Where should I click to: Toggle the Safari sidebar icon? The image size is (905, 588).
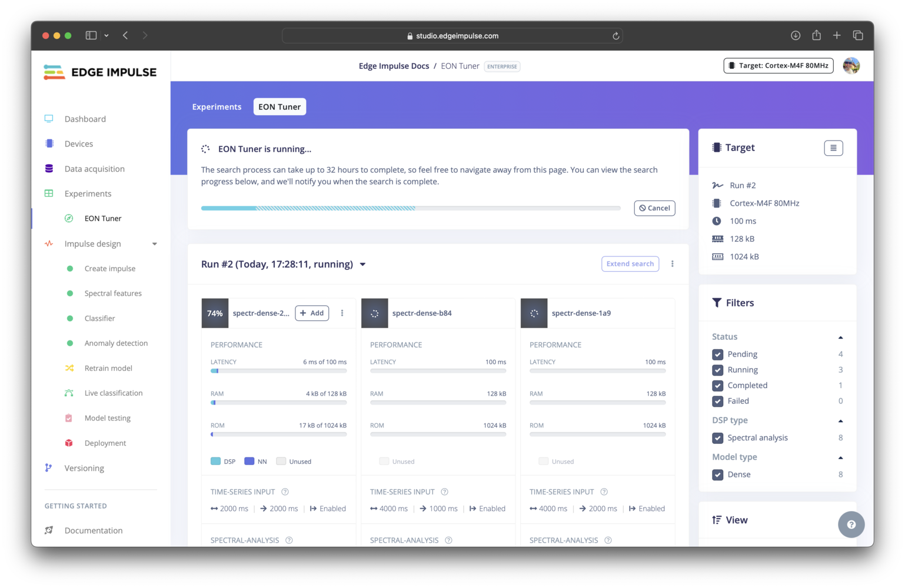(91, 35)
